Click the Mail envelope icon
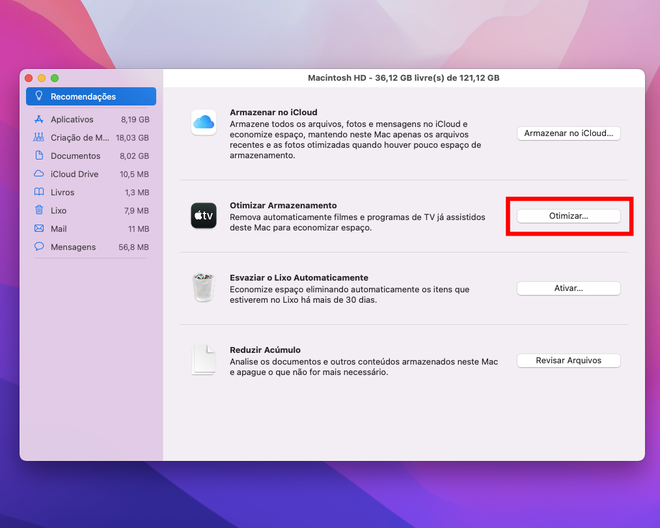660x528 pixels. (39, 228)
